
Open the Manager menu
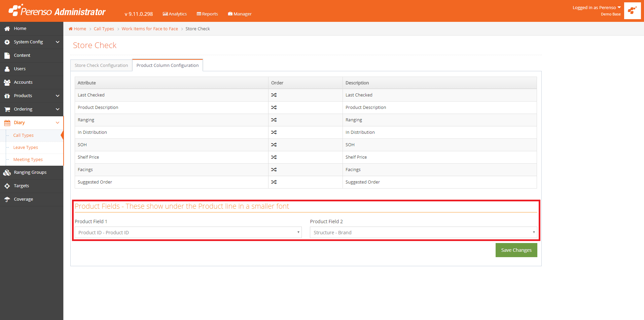240,14
